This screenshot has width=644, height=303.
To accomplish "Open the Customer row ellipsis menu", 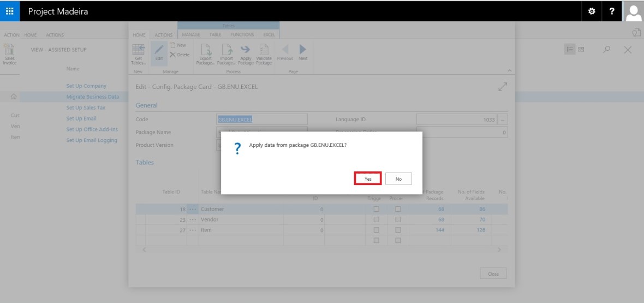I will coord(193,209).
